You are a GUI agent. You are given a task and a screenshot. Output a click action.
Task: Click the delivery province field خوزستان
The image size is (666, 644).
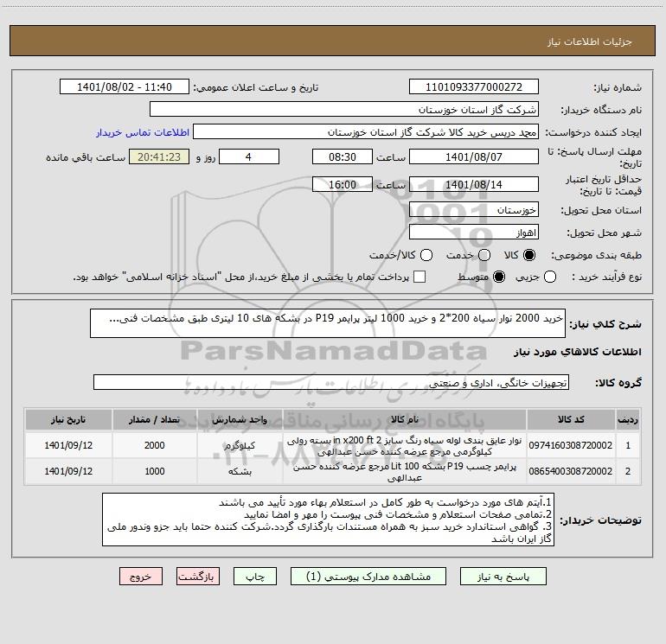(474, 209)
